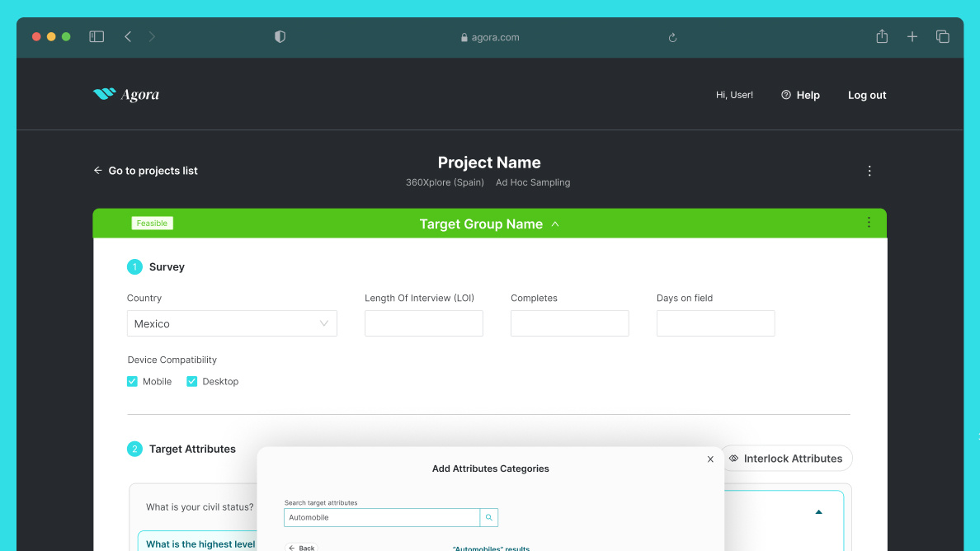Open a new browser tab with plus icon

912,36
